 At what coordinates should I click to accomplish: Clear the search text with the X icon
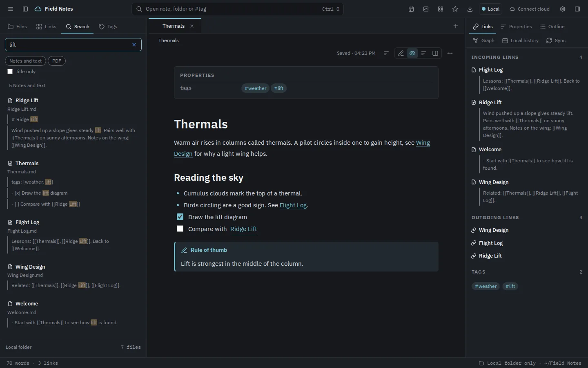(x=134, y=45)
